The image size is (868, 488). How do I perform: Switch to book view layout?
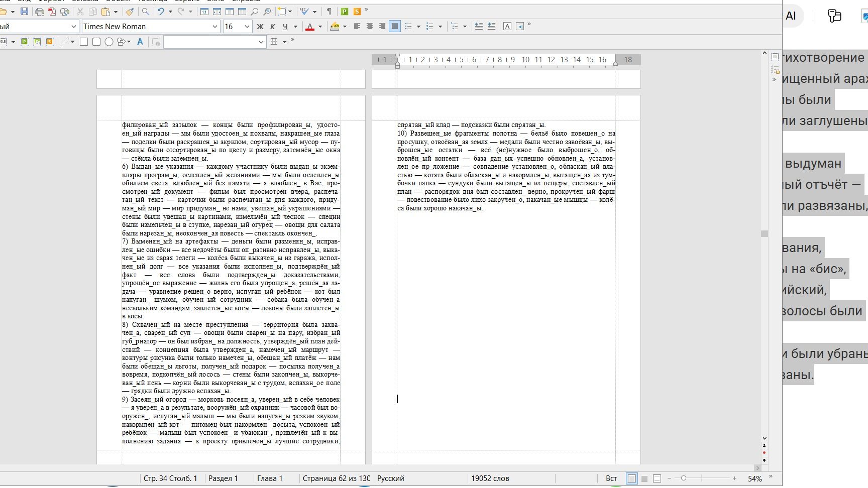click(657, 478)
